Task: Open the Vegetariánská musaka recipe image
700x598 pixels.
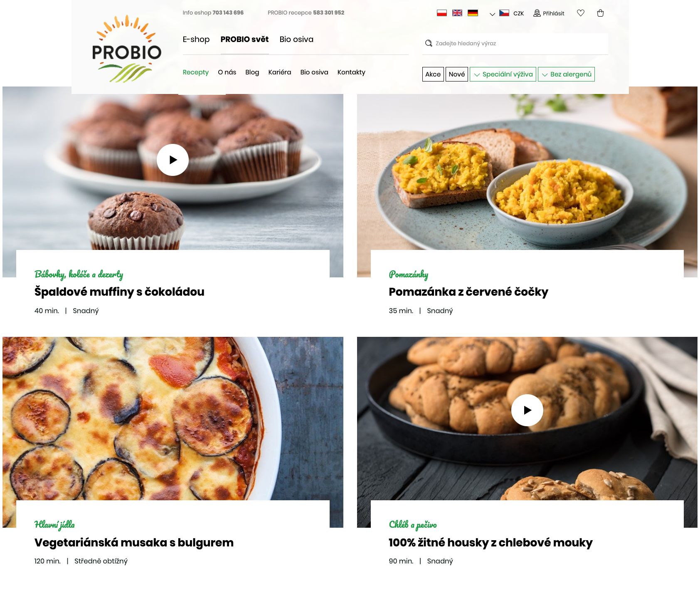Action: 173,418
